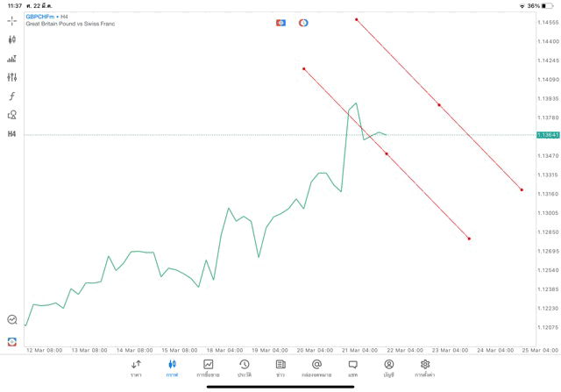
Task: Click the chart analysis magnifier icon
Action: coord(12,320)
